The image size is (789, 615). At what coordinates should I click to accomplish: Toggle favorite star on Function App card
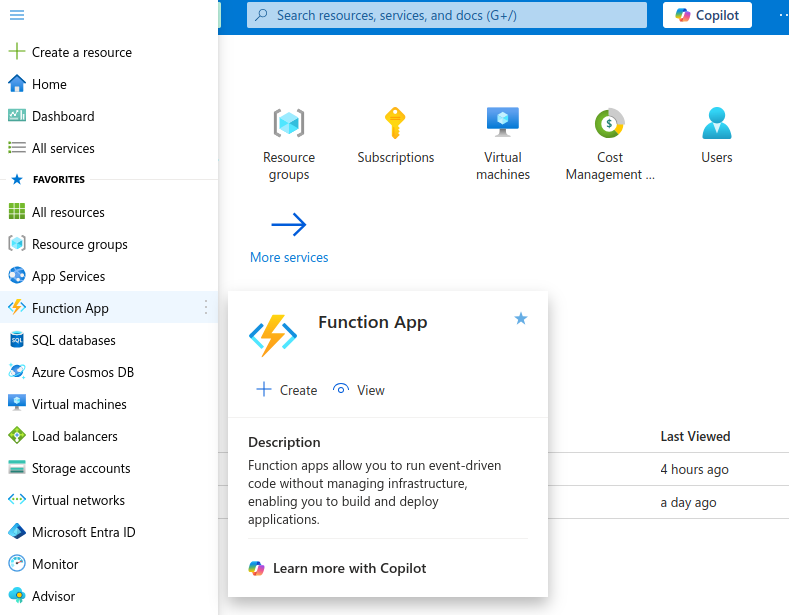pyautogui.click(x=520, y=318)
